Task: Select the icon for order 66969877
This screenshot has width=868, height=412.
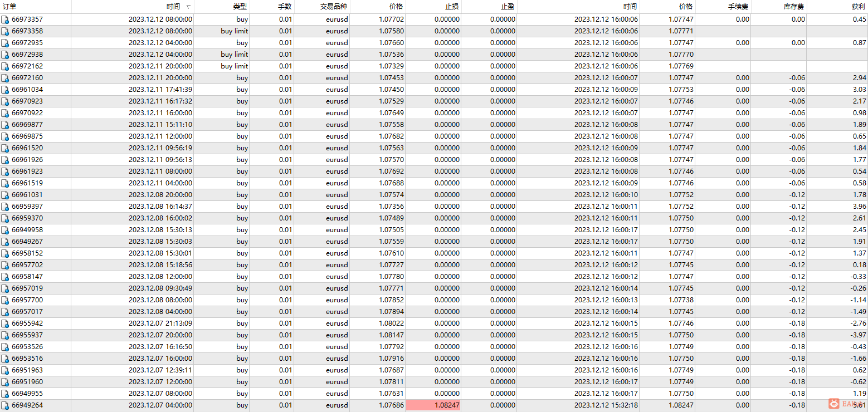Action: [x=6, y=125]
